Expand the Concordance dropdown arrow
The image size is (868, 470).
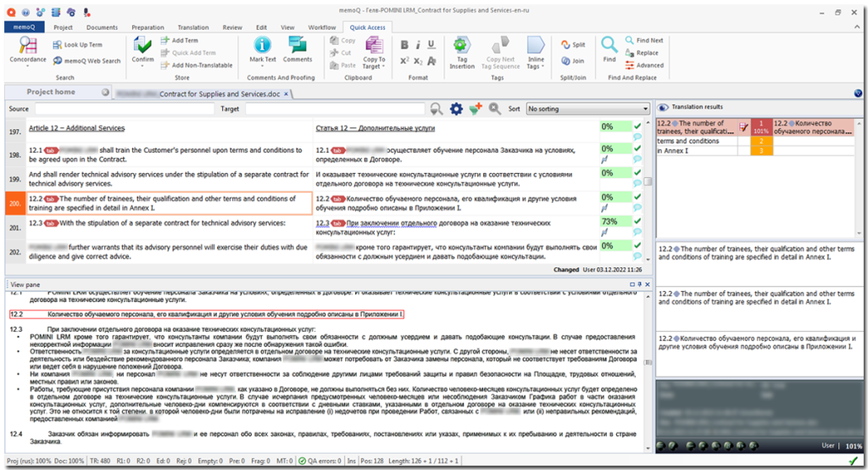(28, 66)
